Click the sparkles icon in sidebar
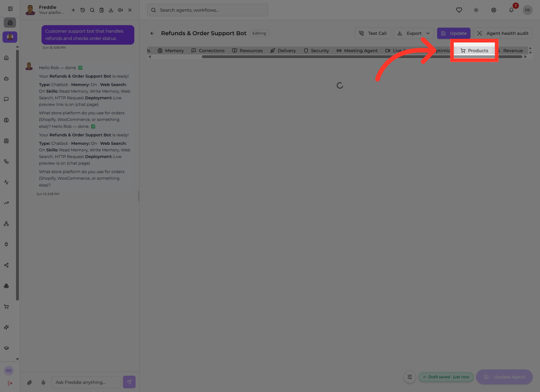 pos(6,327)
